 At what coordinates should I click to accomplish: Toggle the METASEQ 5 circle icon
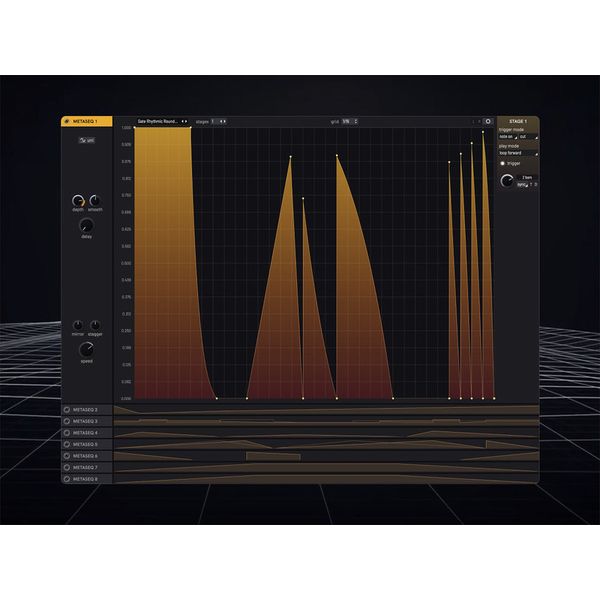click(67, 444)
